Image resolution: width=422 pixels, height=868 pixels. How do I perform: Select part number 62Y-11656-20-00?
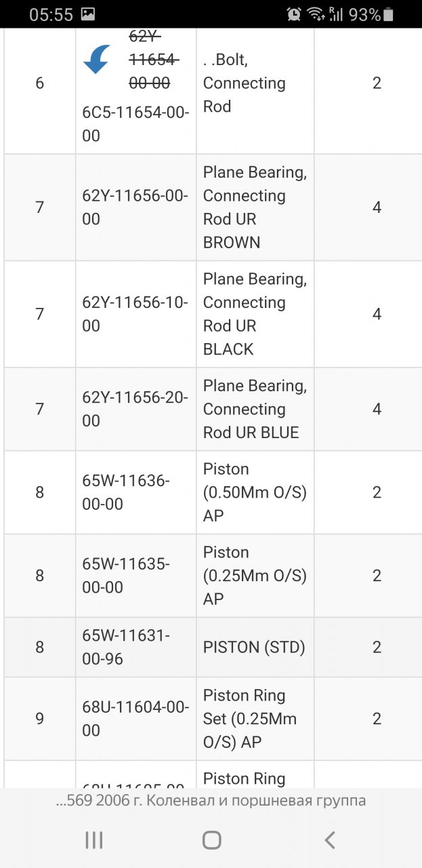(135, 409)
